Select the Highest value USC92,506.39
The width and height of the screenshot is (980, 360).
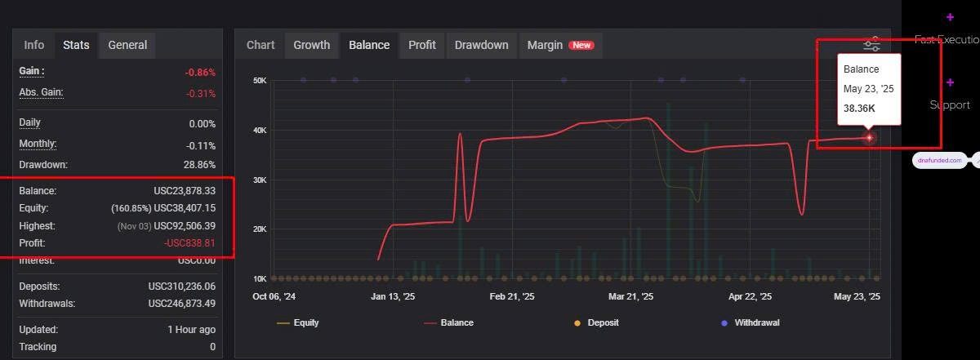(185, 225)
